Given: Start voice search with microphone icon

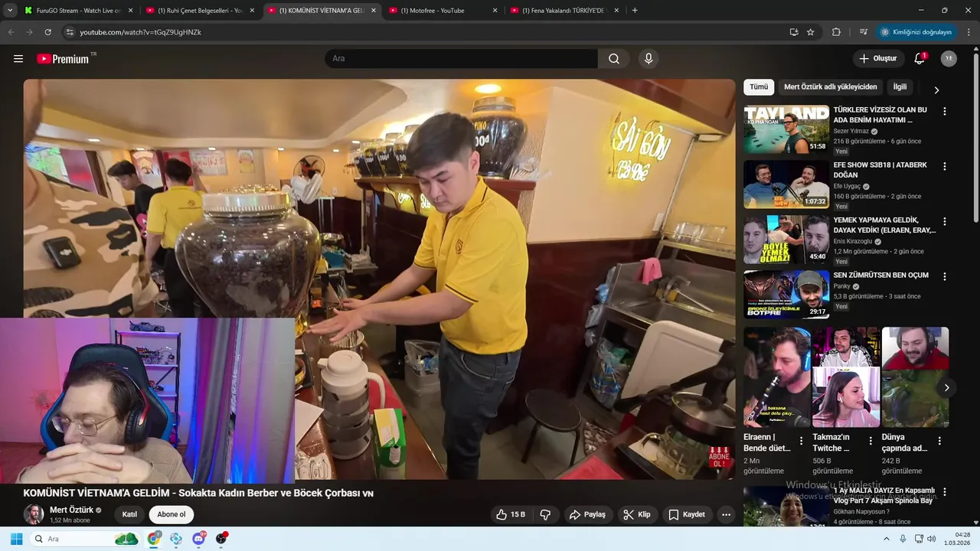Looking at the screenshot, I should pyautogui.click(x=648, y=59).
